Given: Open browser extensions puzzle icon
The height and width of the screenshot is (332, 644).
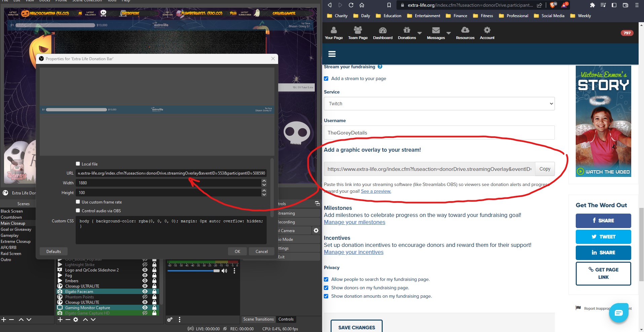Looking at the screenshot, I should 593,5.
